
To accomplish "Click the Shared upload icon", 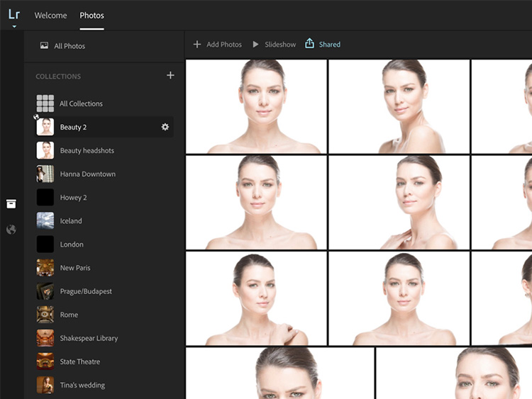I will coord(309,43).
